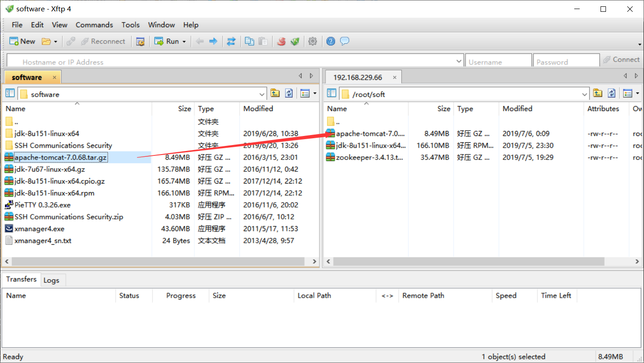The height and width of the screenshot is (363, 644).
Task: Open the View menu
Action: point(59,25)
